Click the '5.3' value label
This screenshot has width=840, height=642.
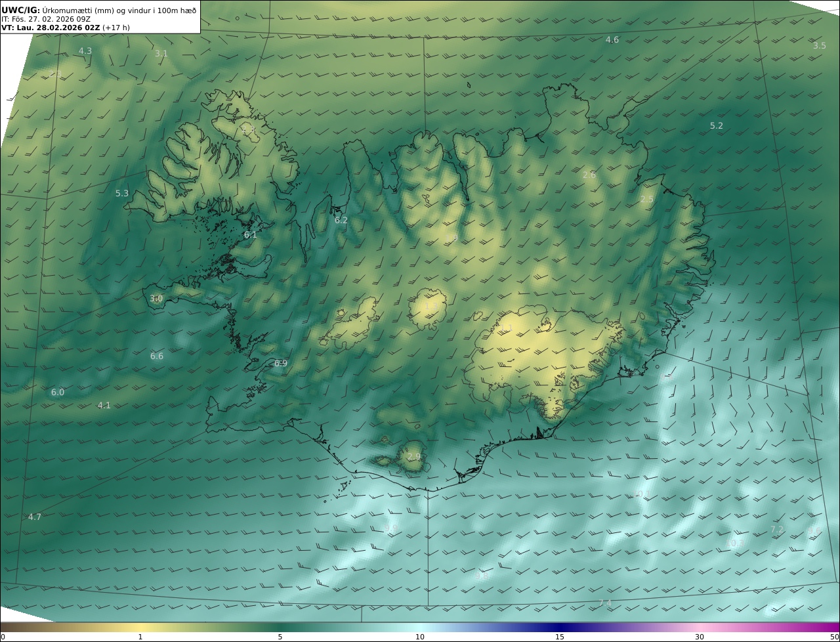click(x=122, y=193)
